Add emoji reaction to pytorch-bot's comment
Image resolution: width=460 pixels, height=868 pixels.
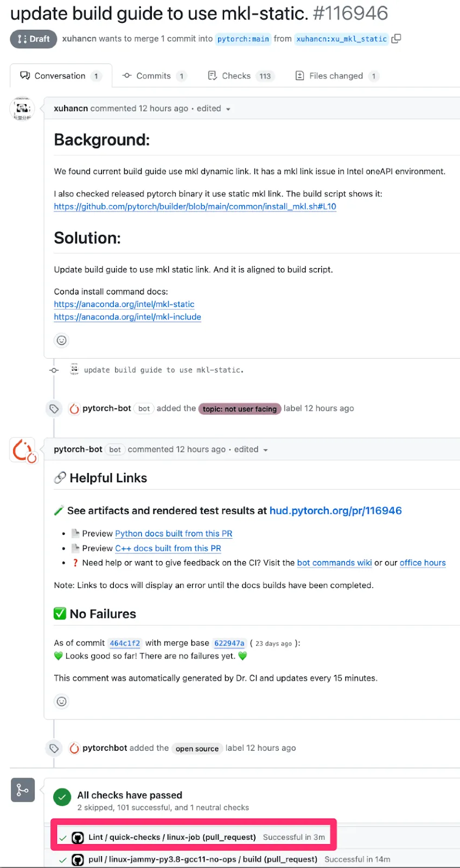(x=62, y=701)
